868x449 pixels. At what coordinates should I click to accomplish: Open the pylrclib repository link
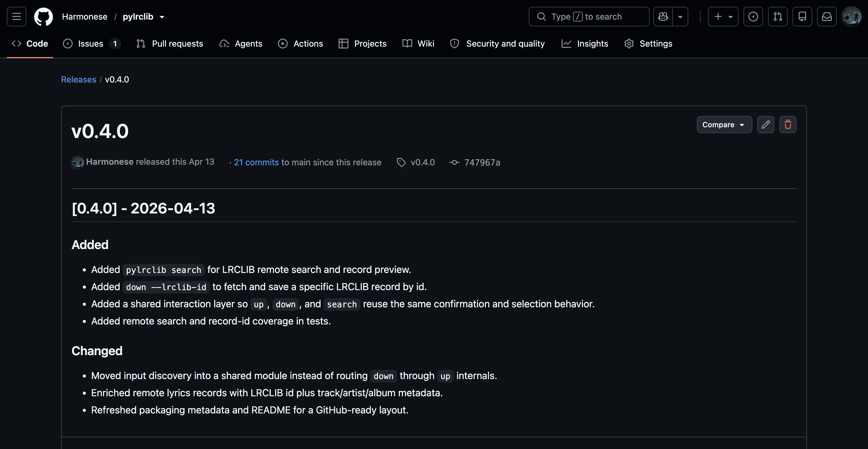pyautogui.click(x=138, y=17)
